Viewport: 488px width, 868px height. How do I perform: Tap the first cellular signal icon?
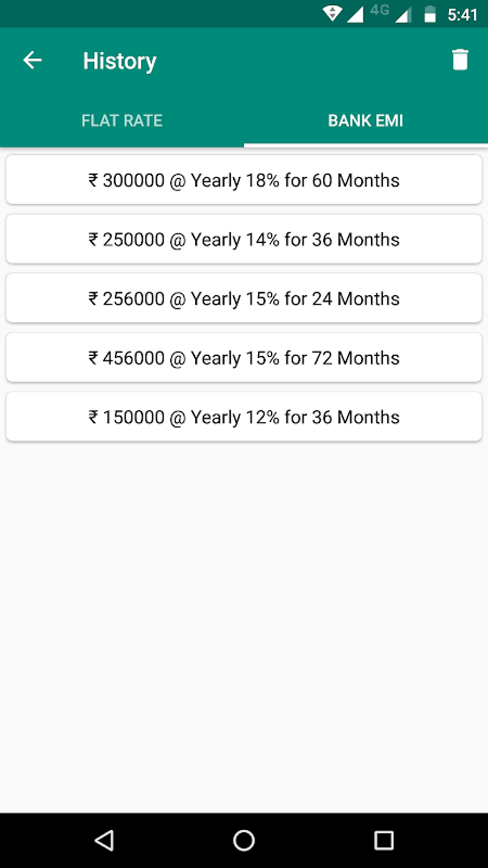click(355, 14)
